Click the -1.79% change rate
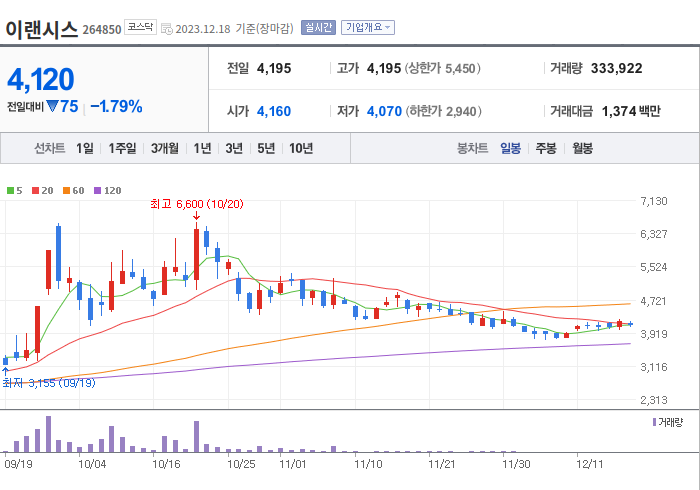The image size is (700, 490). (116, 107)
